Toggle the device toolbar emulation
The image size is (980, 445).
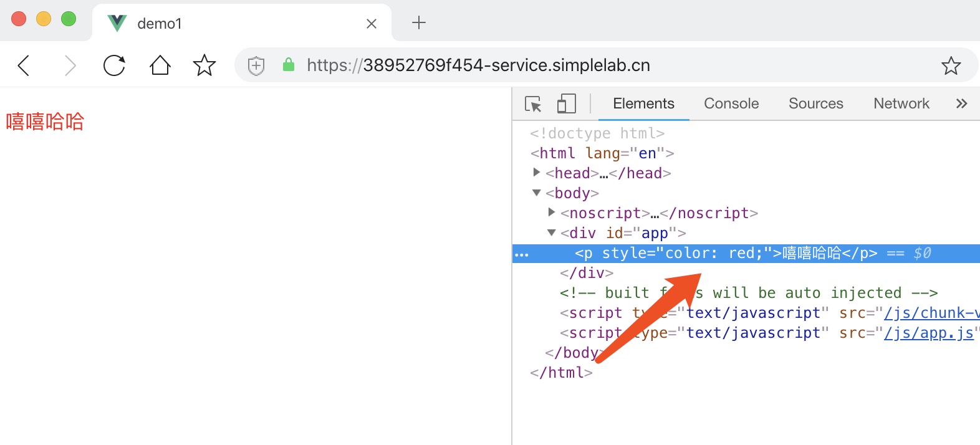[566, 104]
